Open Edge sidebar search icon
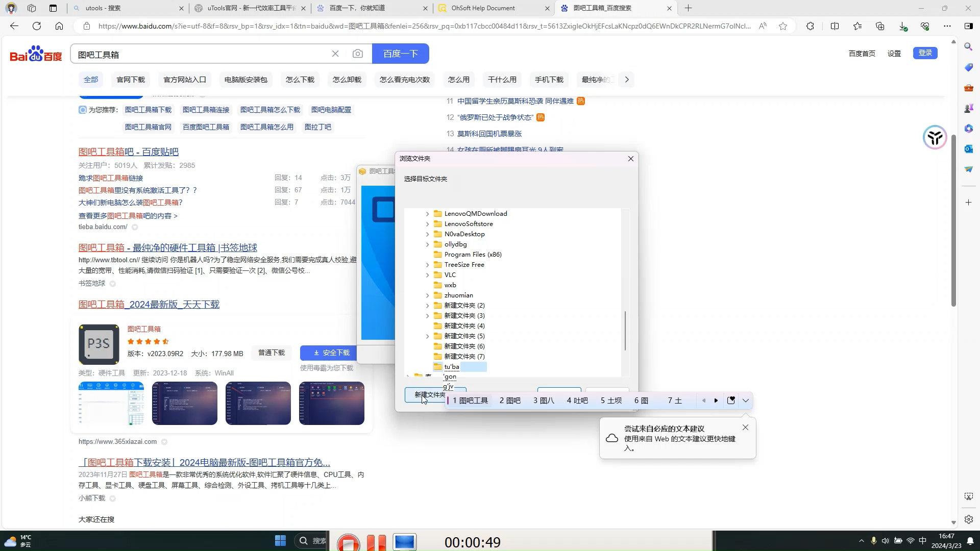Viewport: 980px width, 551px height. 968,47
